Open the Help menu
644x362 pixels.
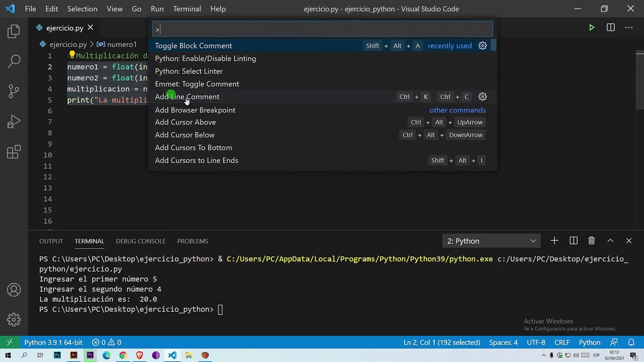pyautogui.click(x=218, y=9)
